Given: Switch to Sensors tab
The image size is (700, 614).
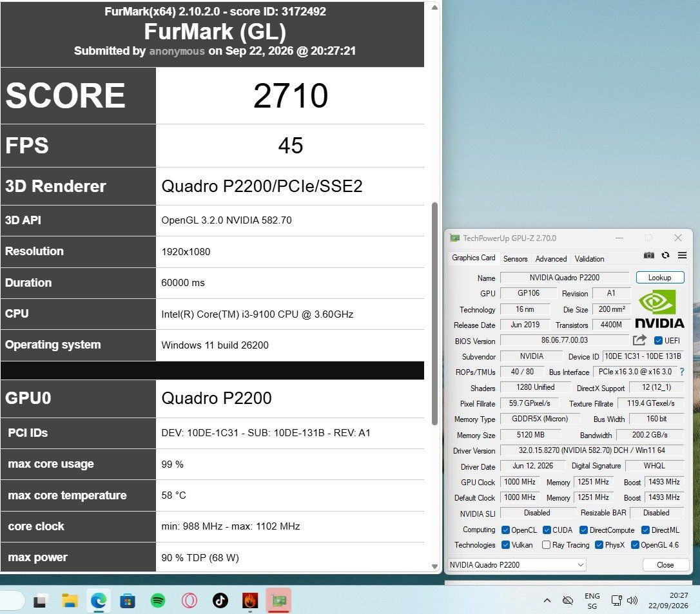Looking at the screenshot, I should [x=515, y=259].
